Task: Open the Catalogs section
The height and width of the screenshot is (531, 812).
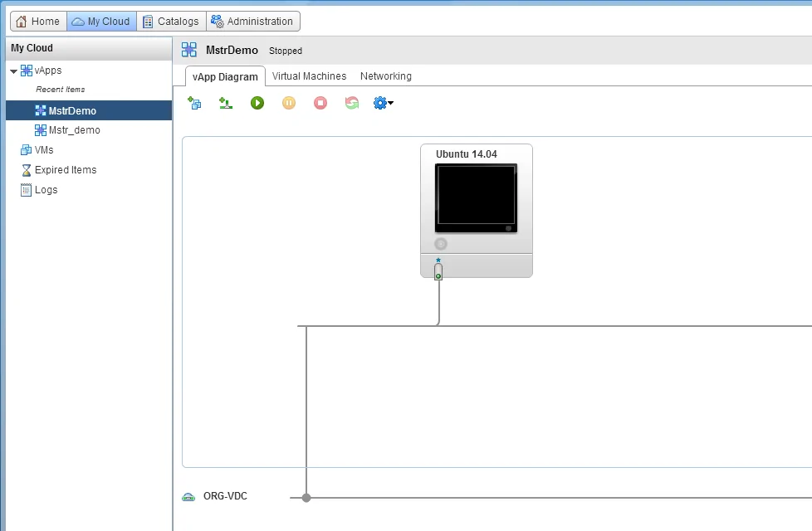Action: 171,22
